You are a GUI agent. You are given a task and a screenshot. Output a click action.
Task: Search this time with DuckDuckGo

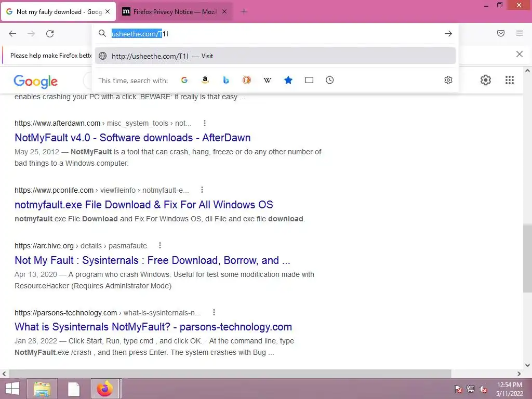coord(247,80)
